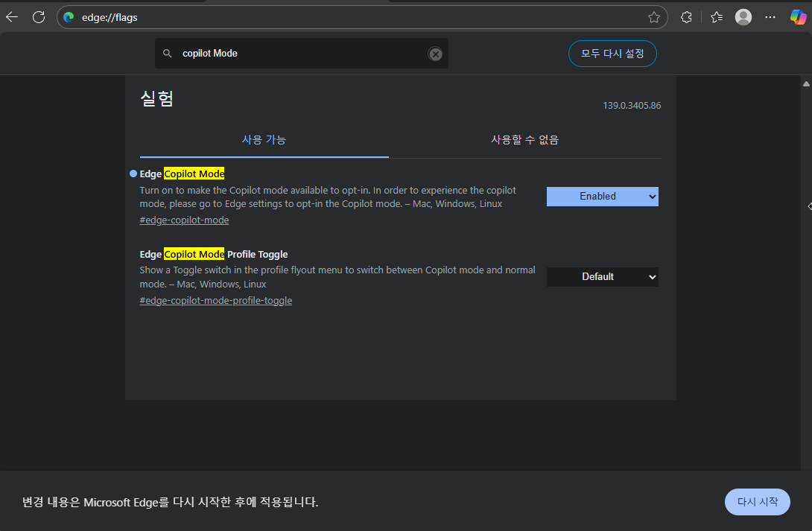This screenshot has width=812, height=531.
Task: Open the Enabled dropdown for Edge Copilot Mode
Action: coord(602,197)
